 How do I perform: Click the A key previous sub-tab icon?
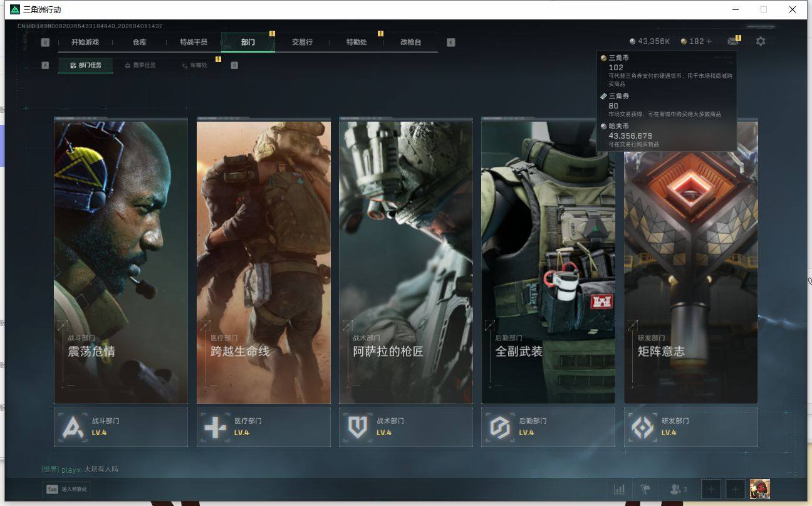point(45,65)
